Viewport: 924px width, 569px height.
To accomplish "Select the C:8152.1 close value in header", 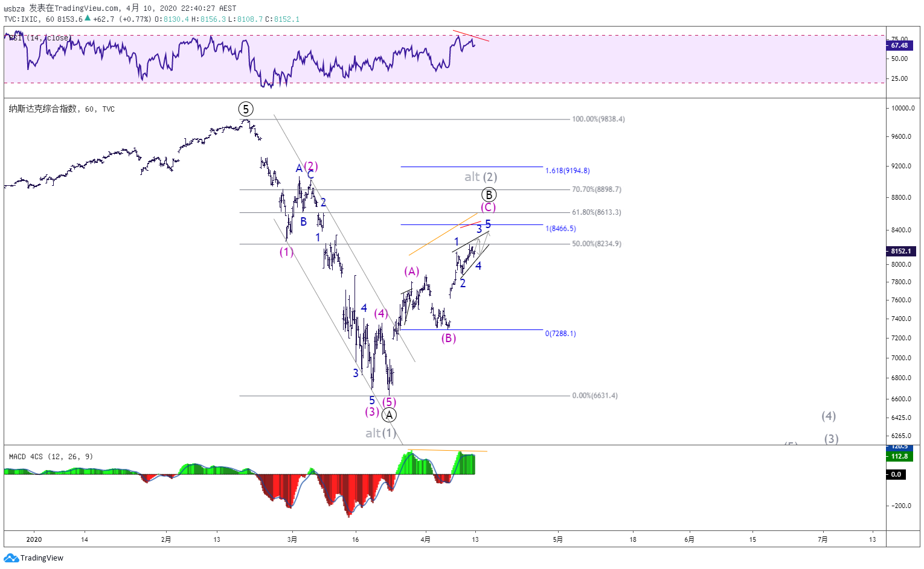I will tap(283, 19).
